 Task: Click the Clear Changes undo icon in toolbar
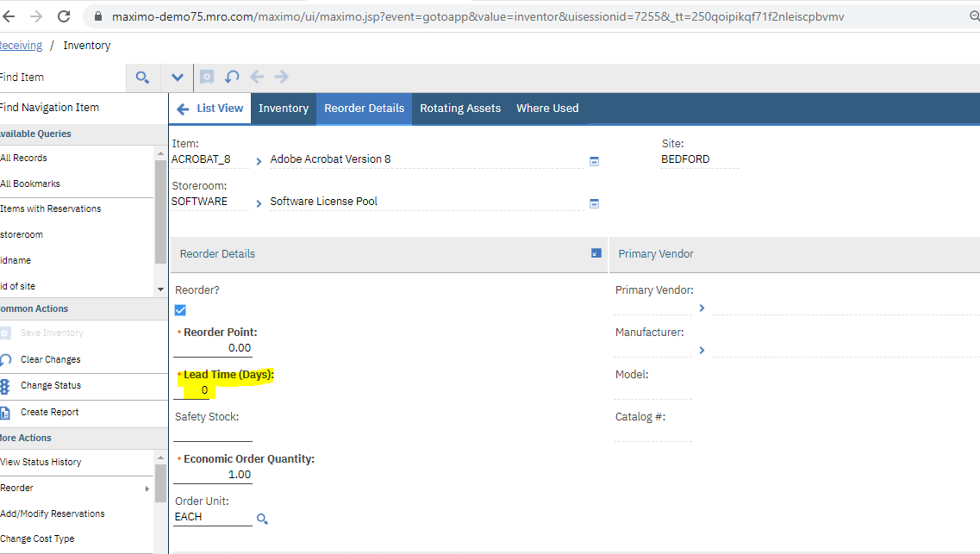click(x=232, y=77)
